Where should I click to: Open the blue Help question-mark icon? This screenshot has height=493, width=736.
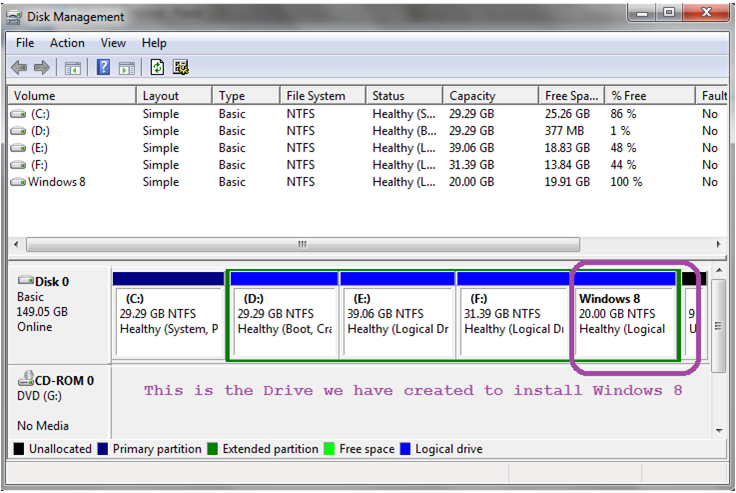[103, 67]
